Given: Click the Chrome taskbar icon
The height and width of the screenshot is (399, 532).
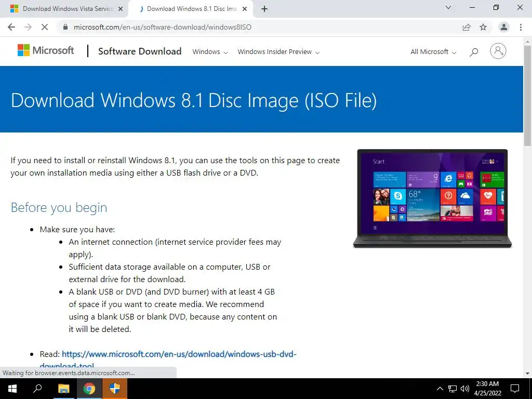Looking at the screenshot, I should [89, 389].
